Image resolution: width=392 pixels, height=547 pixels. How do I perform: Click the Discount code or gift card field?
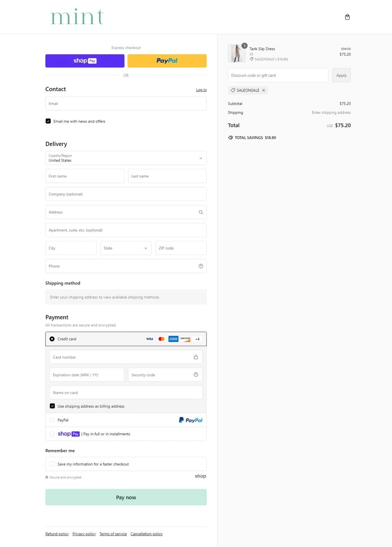click(278, 75)
